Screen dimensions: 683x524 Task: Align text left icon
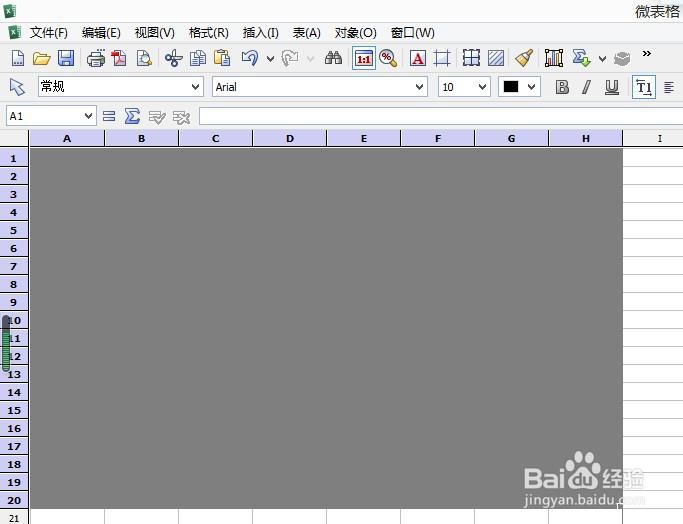point(669,87)
